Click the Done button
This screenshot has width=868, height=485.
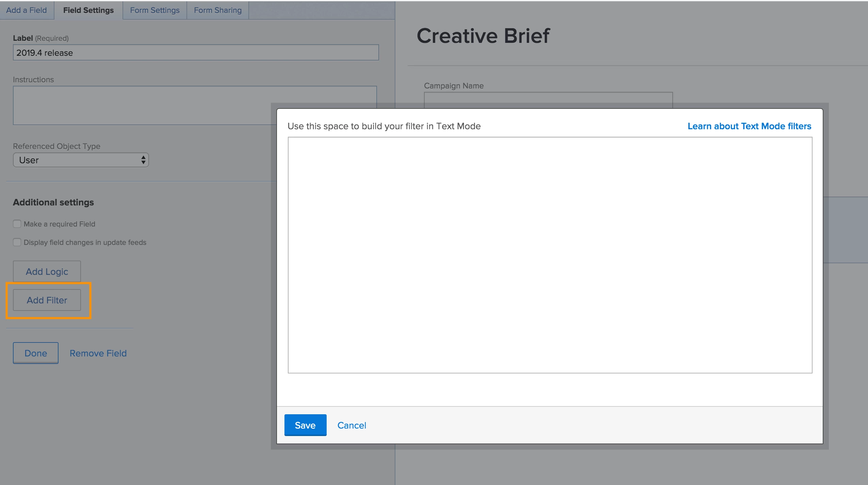[36, 353]
